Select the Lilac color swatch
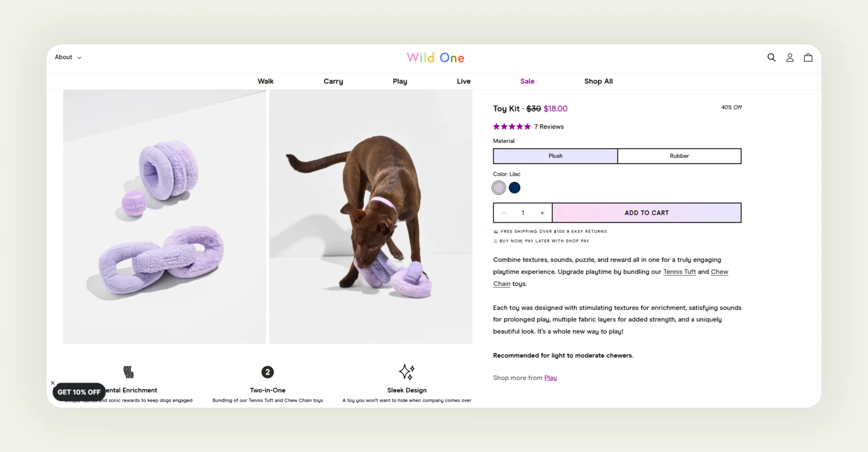Image resolution: width=868 pixels, height=452 pixels. [499, 187]
